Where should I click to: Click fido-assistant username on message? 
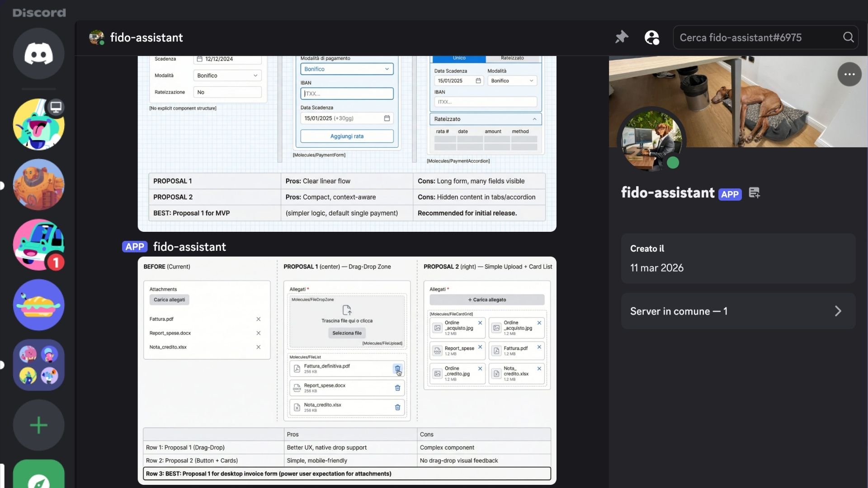point(189,247)
